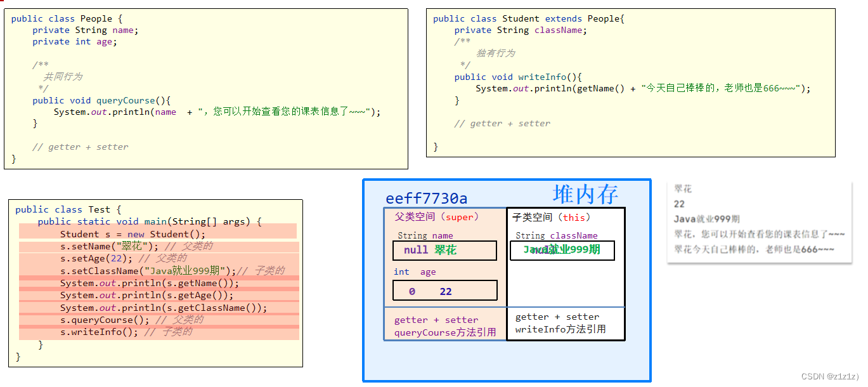This screenshot has width=868, height=387.
Task: Click the 'String name' label in super space
Action: point(425,235)
